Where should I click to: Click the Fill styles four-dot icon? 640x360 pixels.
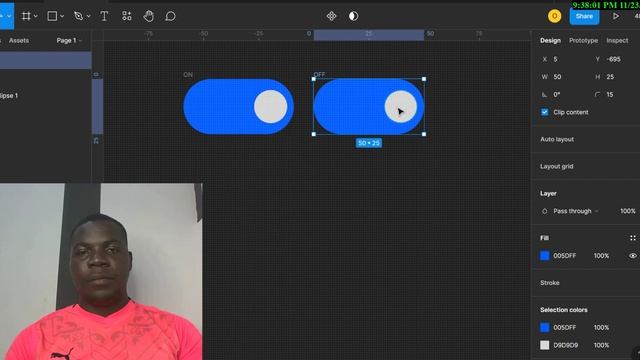tap(633, 238)
